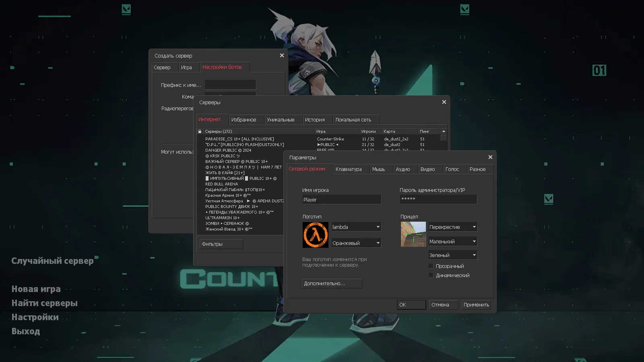Viewport: 644px width, 362px height.
Task: Sort servers by the Пинг column
Action: 429,131
